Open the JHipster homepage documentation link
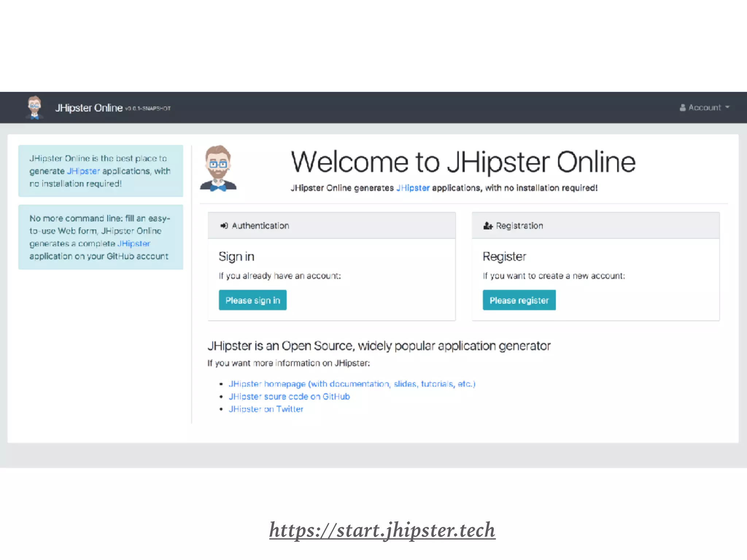The width and height of the screenshot is (747, 560). point(352,384)
